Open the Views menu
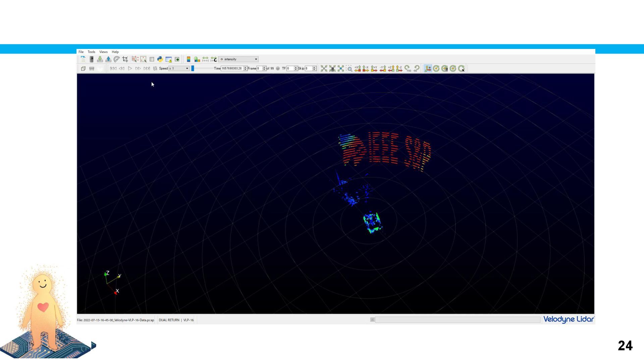This screenshot has height=362, width=644. 103,52
